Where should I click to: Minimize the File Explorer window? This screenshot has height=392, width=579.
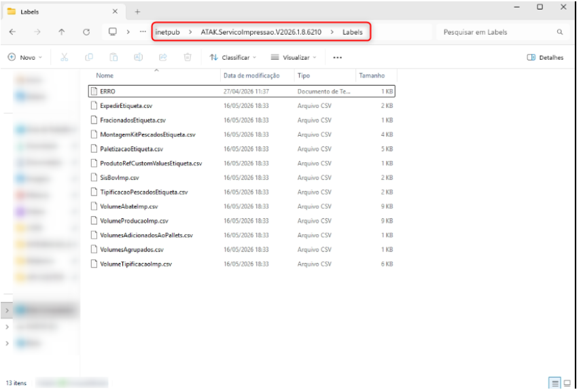click(x=517, y=7)
